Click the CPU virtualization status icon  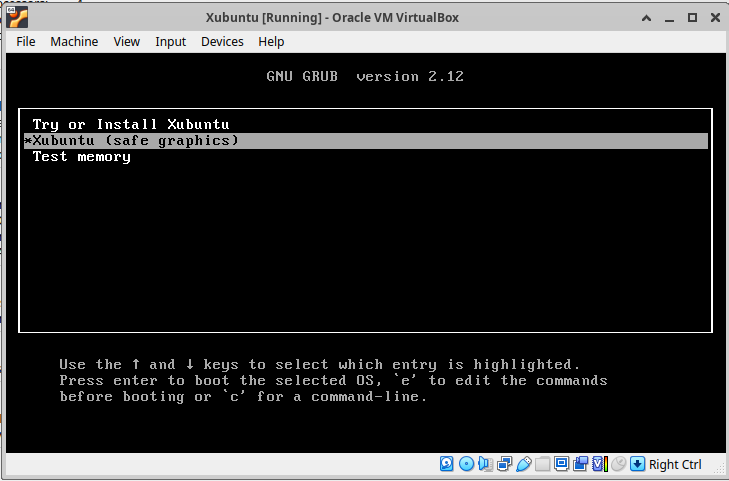coord(599,464)
